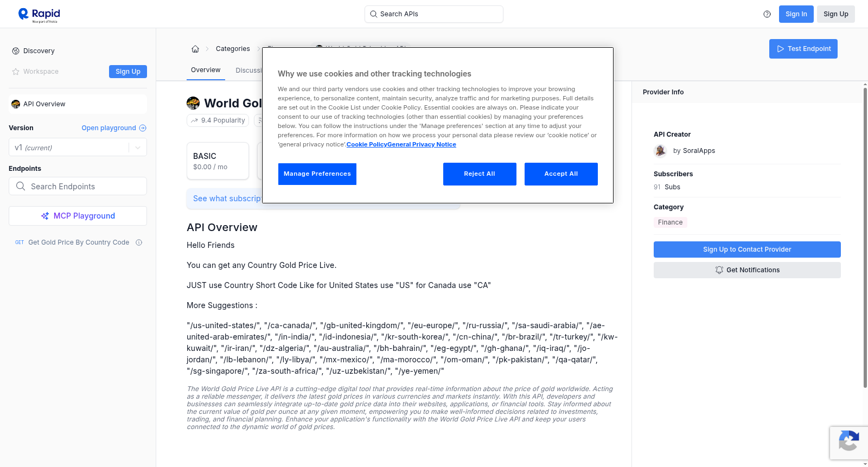Open the General Privacy Notice link
Viewport: 868px width, 467px height.
tap(422, 144)
